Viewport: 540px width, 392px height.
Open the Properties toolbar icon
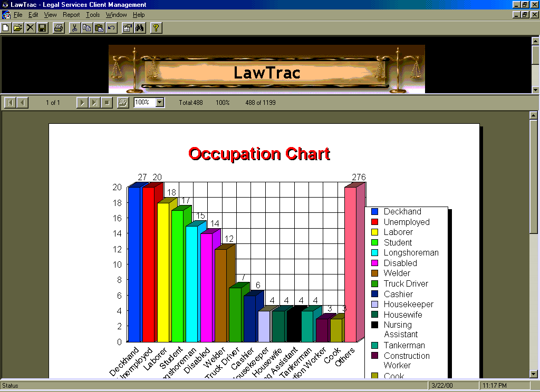(x=128, y=28)
